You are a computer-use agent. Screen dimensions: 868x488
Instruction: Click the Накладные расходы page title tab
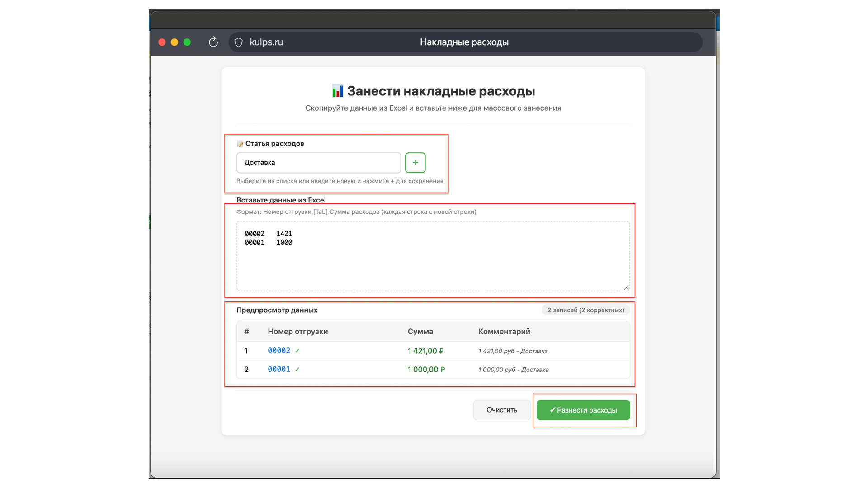[464, 42]
